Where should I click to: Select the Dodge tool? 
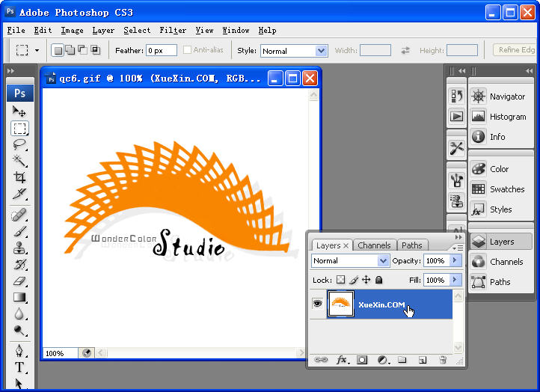[19, 331]
